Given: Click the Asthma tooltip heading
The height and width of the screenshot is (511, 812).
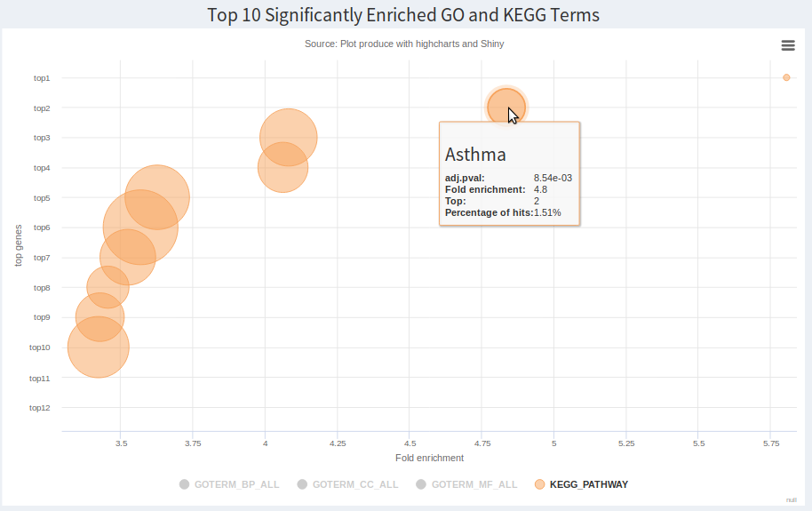Looking at the screenshot, I should tap(475, 155).
